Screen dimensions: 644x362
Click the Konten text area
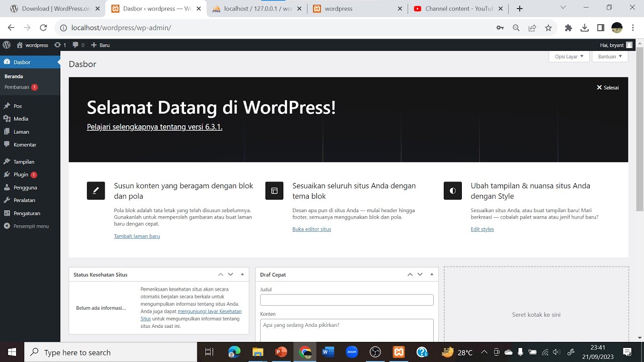pos(347,330)
